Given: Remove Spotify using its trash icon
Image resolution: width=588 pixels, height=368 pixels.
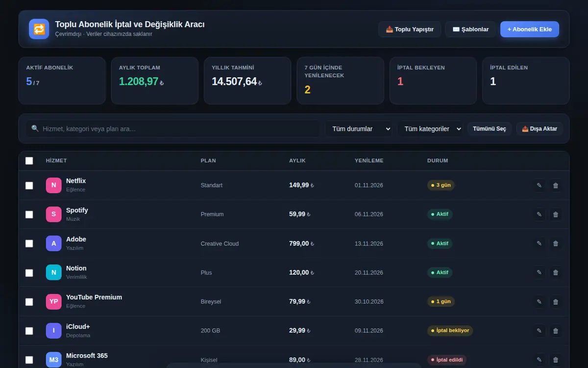Looking at the screenshot, I should tap(556, 214).
